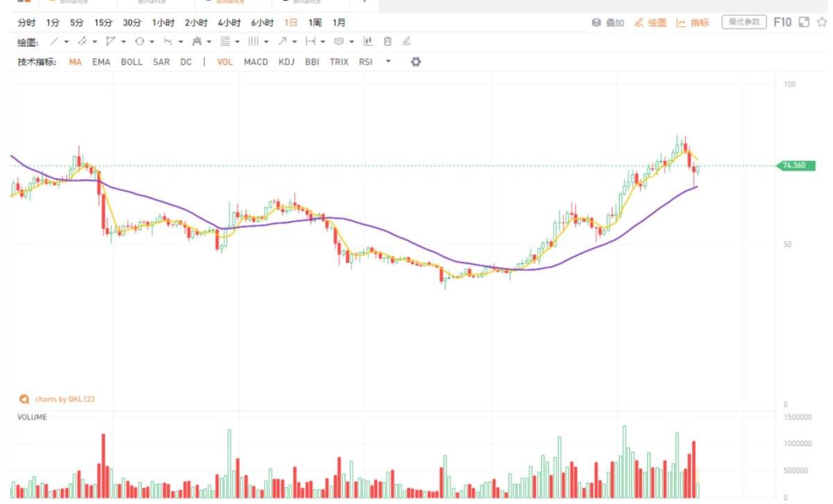The width and height of the screenshot is (833, 504).
Task: Open the vertical lines tool dropdown arrow
Action: pyautogui.click(x=267, y=42)
